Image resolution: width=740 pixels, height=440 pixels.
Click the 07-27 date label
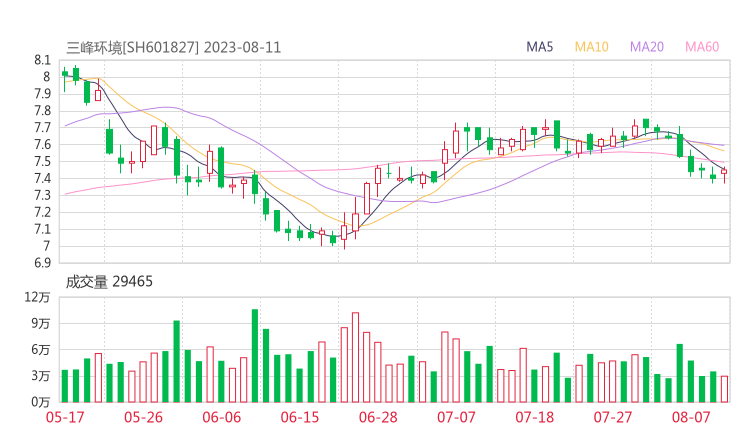pyautogui.click(x=613, y=417)
